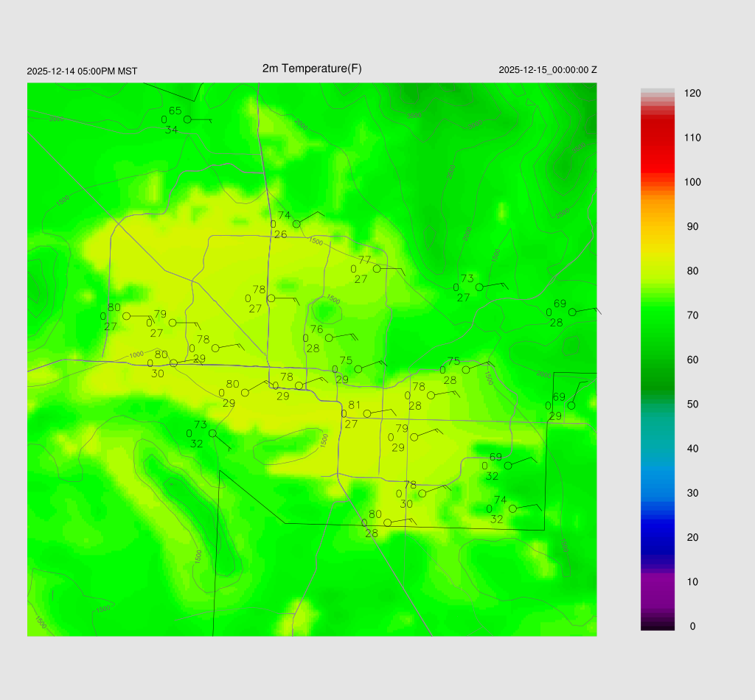The width and height of the screenshot is (755, 700).
Task: Click the station circle reading 77 degrees
Action: point(377,269)
